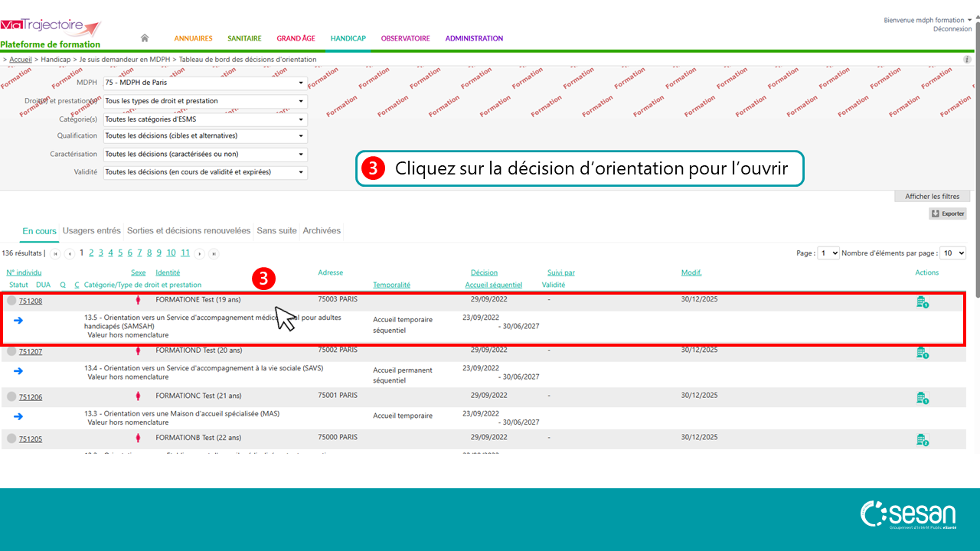Open the HANDICAP menu
The width and height of the screenshot is (980, 551).
(x=348, y=38)
